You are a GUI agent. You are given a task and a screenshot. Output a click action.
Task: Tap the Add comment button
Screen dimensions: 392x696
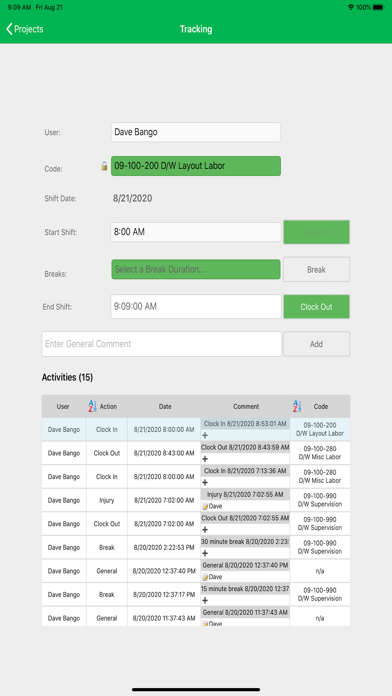pyautogui.click(x=317, y=344)
